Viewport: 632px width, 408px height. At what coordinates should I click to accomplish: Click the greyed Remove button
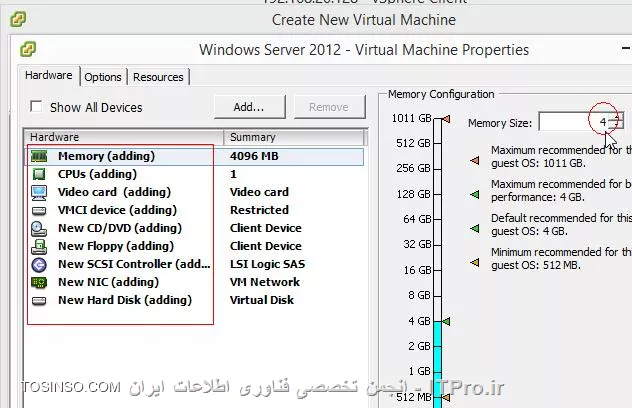pos(329,107)
